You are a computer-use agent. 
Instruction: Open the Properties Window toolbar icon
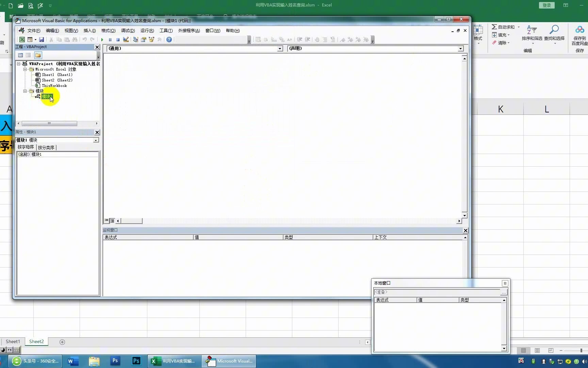pos(143,40)
